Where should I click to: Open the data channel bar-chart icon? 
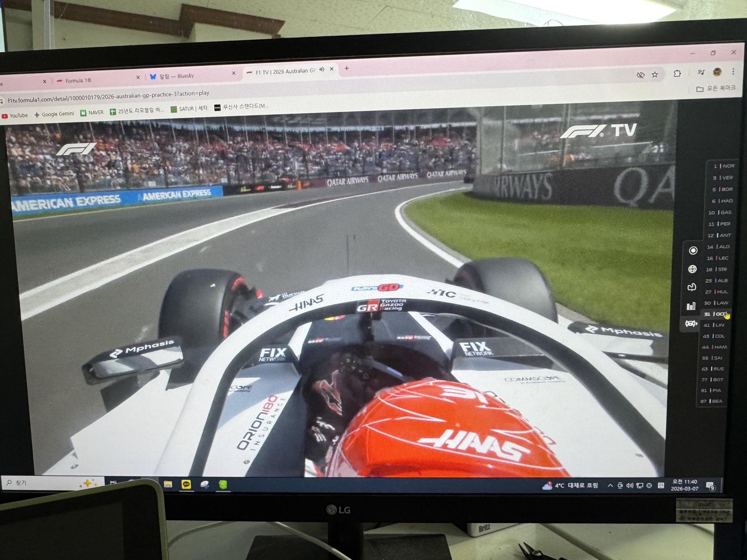point(691,306)
